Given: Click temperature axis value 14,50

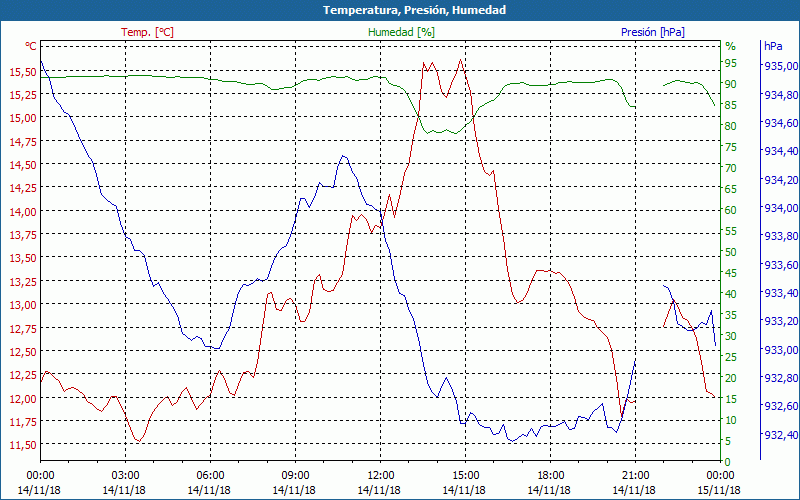Looking at the screenshot, I should pyautogui.click(x=23, y=165).
